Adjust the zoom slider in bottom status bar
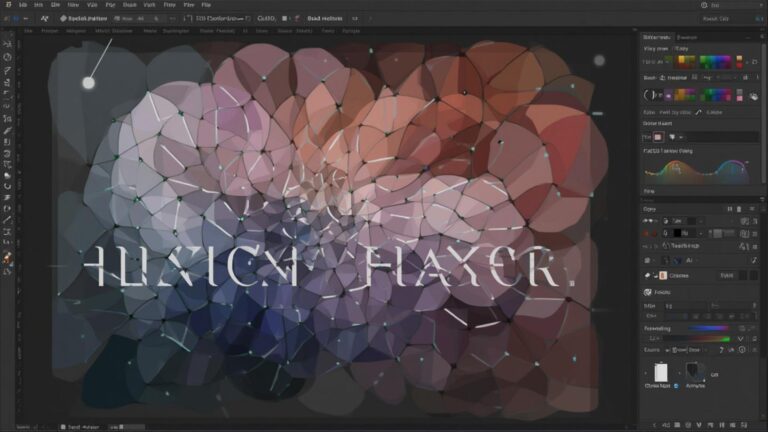The width and height of the screenshot is (768, 432). click(x=127, y=427)
